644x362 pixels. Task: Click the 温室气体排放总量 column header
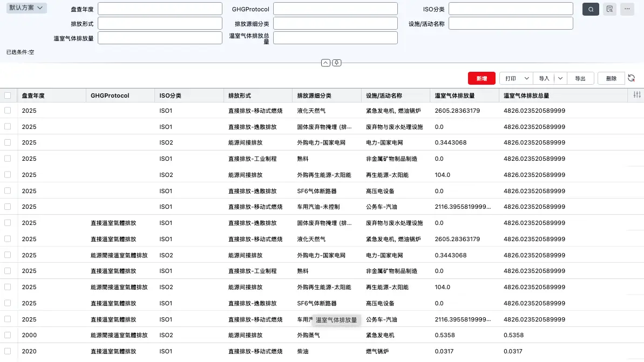526,95
